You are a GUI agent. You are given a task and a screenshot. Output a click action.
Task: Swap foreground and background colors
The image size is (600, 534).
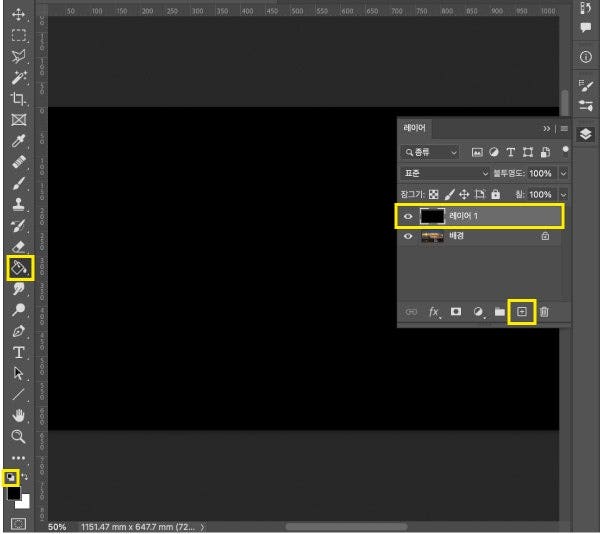pyautogui.click(x=25, y=477)
